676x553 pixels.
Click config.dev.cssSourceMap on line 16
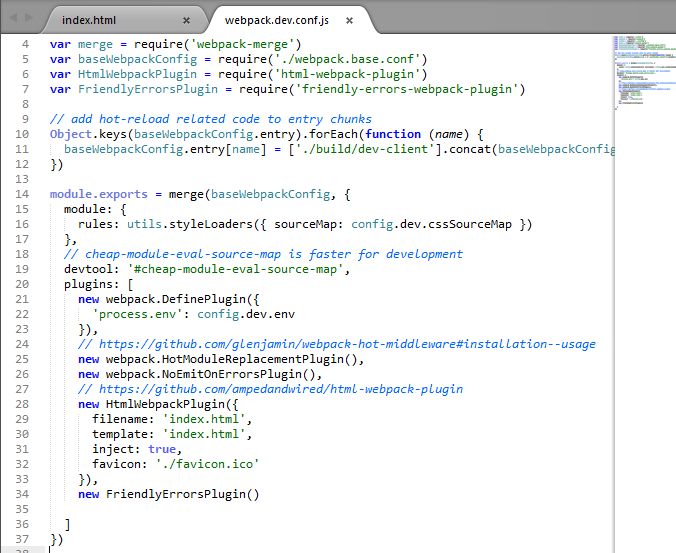click(431, 224)
